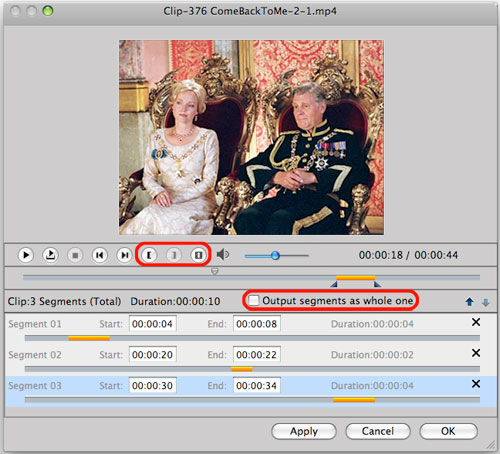
Task: Select the Segment 02 row label
Action: click(x=35, y=355)
